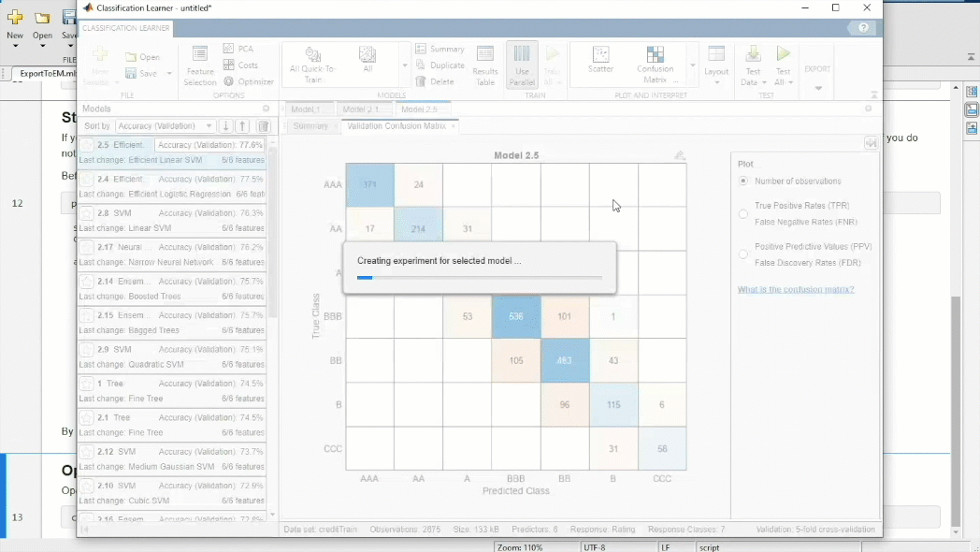Image resolution: width=980 pixels, height=552 pixels.
Task: Open the Sort by Accuracy dropdown
Action: coord(166,126)
